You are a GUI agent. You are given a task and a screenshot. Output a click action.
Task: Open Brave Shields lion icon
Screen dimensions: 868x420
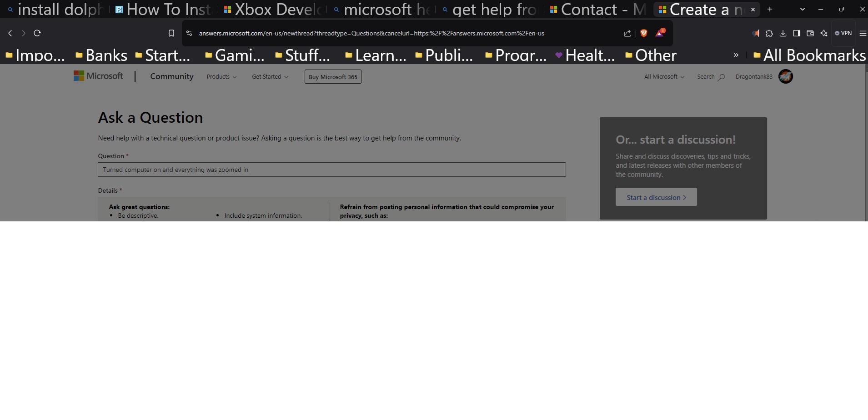pyautogui.click(x=644, y=33)
